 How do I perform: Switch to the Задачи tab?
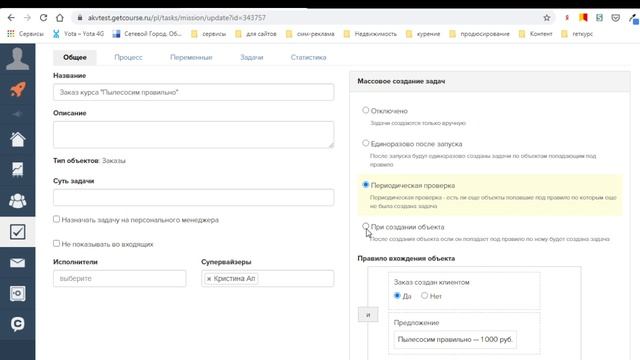tap(251, 57)
